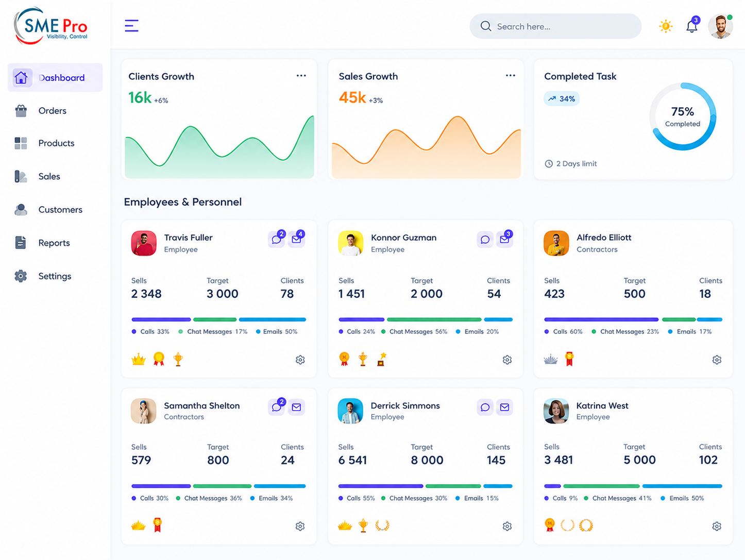
Task: Open Travis Fuller's chat messages icon
Action: pyautogui.click(x=277, y=239)
